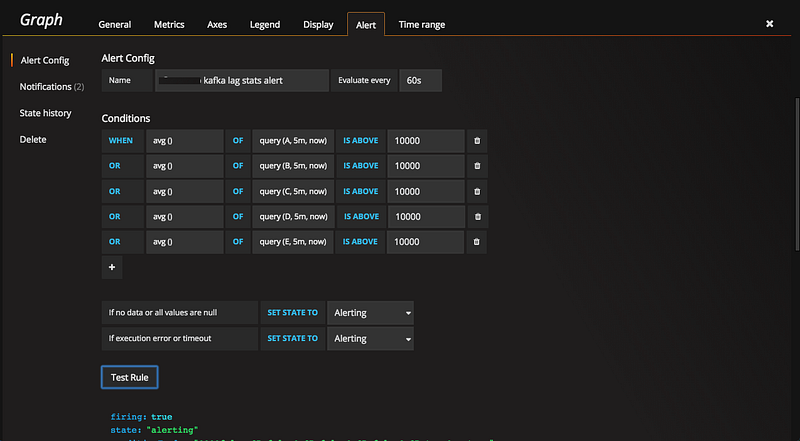Image resolution: width=800 pixels, height=441 pixels.
Task: Switch to the Legend tab
Action: pyautogui.click(x=265, y=24)
